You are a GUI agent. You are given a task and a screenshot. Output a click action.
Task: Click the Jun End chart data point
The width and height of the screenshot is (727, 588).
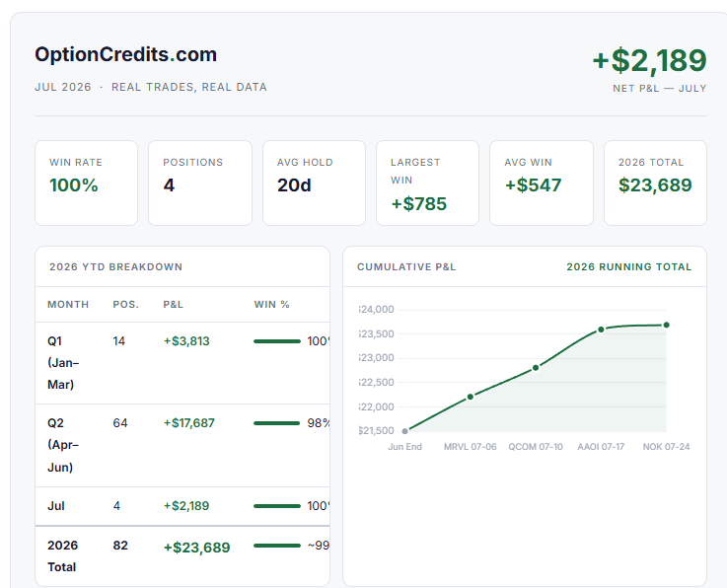[x=404, y=431]
